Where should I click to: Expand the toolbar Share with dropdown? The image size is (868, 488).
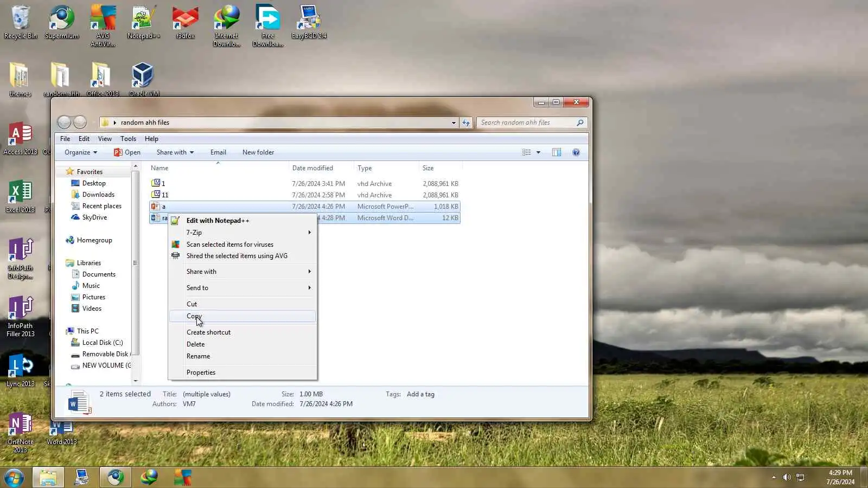[x=175, y=152]
